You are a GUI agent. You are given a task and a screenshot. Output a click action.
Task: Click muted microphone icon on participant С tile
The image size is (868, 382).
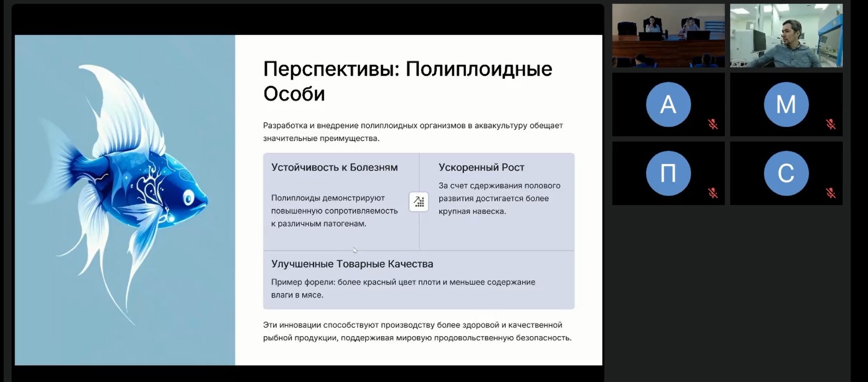(x=830, y=193)
